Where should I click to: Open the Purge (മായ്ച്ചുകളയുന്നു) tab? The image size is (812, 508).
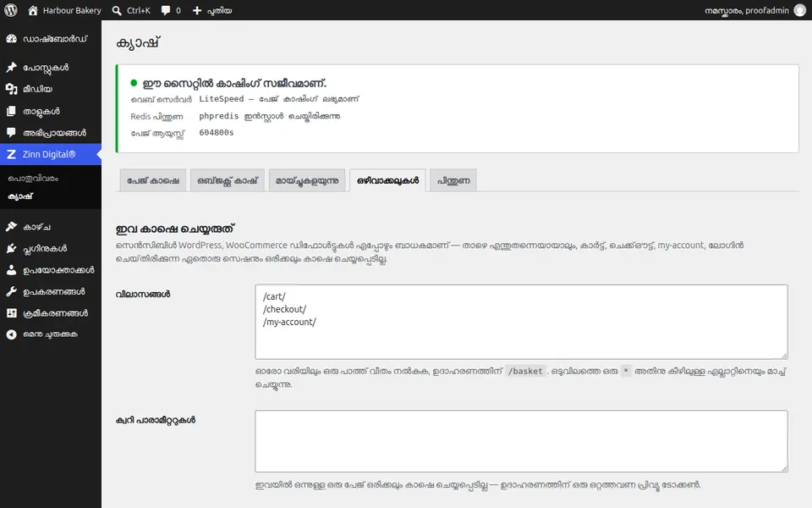307,180
